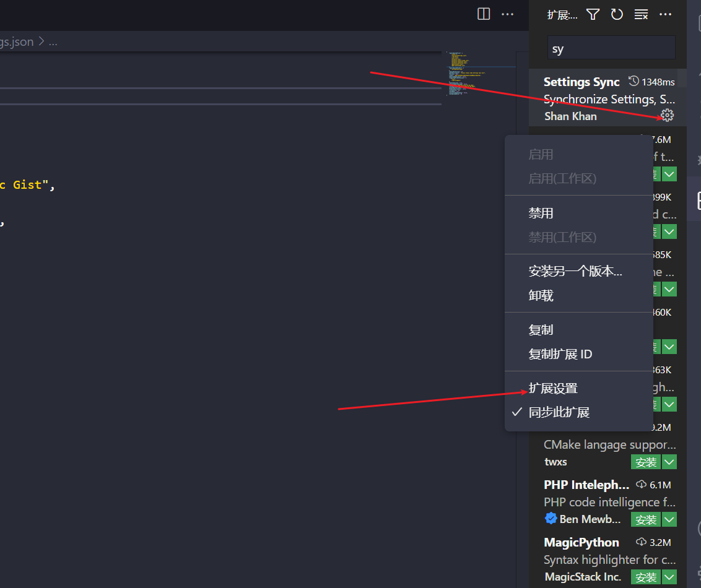This screenshot has height=588, width=701.
Task: Open install options chevron for PHP Intelephense
Action: pos(669,519)
